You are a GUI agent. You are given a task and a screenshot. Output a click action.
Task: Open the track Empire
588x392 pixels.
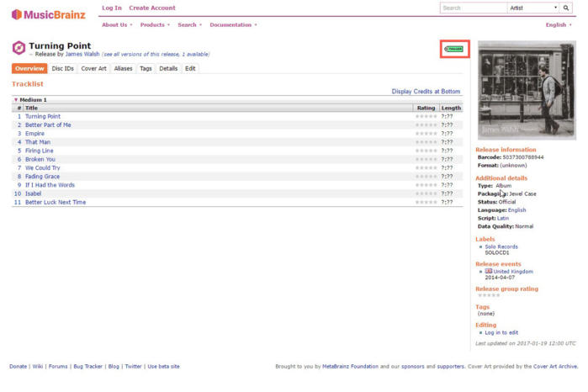coord(34,134)
